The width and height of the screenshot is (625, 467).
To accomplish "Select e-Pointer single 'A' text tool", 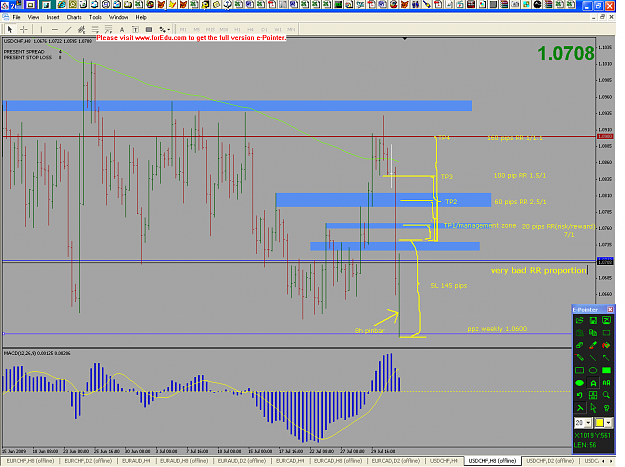I will pos(593,383).
